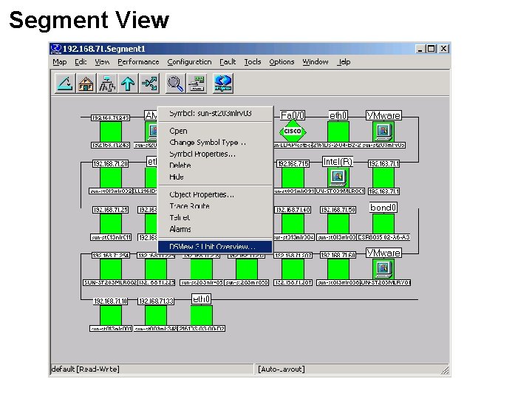The height and width of the screenshot is (399, 532).
Task: Minimize the Segment1 window
Action: click(x=420, y=49)
